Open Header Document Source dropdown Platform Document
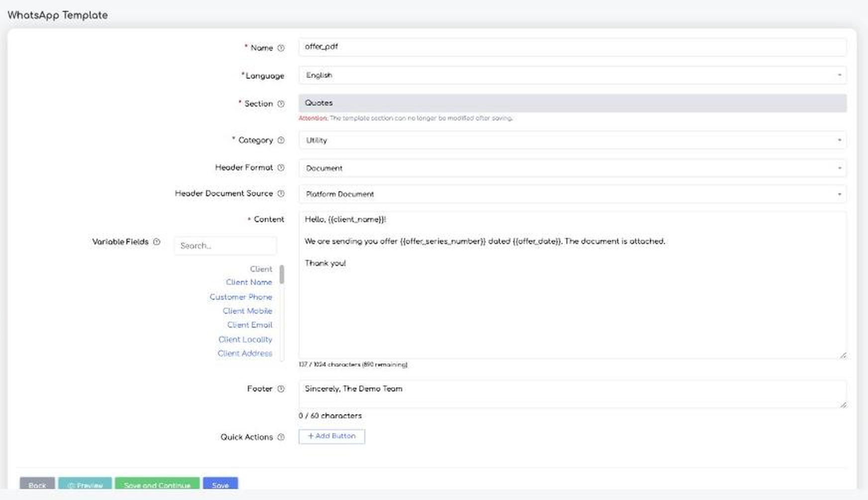Screen dimensions: 868x500 [572, 194]
